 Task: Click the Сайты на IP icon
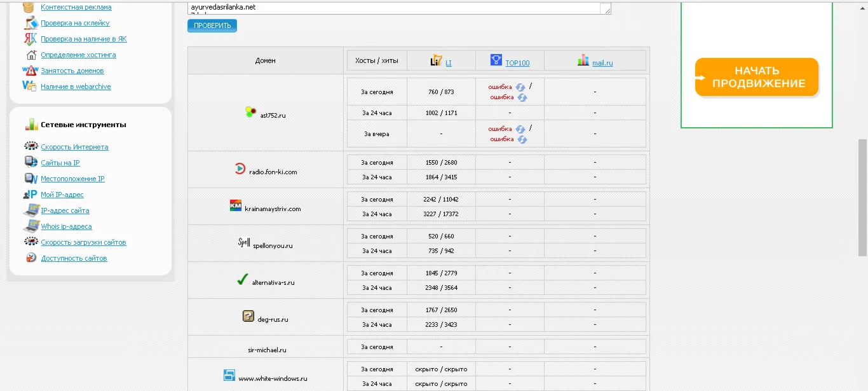coord(31,162)
